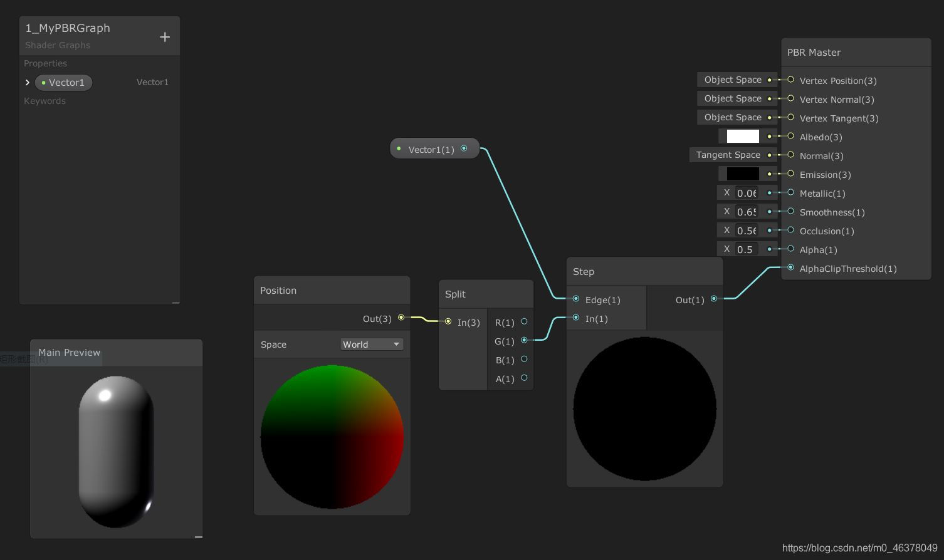Click the Smoothness X value field

click(747, 212)
